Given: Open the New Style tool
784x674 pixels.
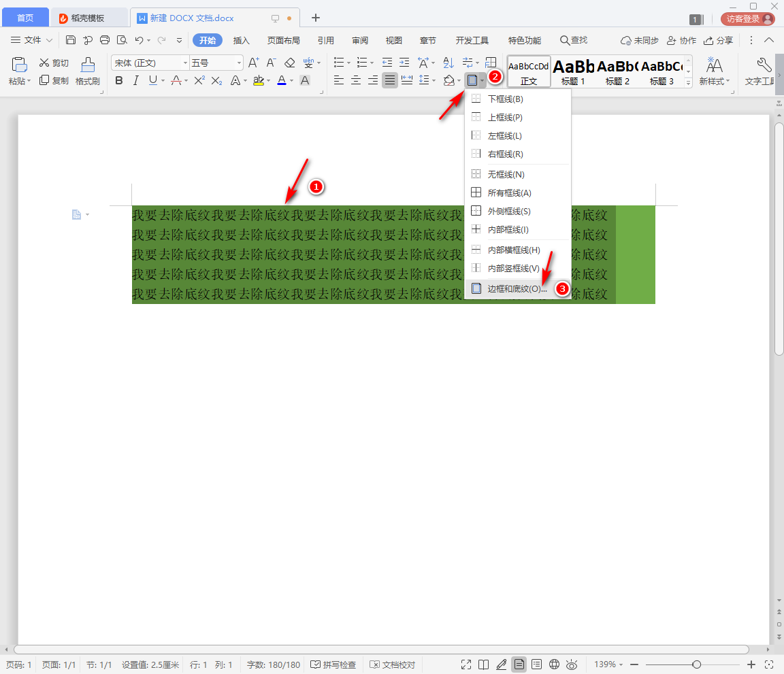Looking at the screenshot, I should [714, 71].
